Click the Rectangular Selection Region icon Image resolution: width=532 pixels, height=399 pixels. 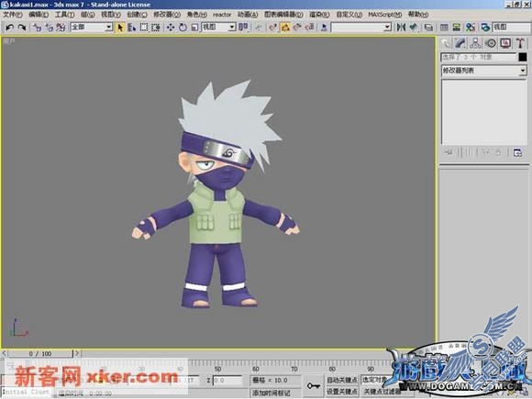click(x=144, y=28)
